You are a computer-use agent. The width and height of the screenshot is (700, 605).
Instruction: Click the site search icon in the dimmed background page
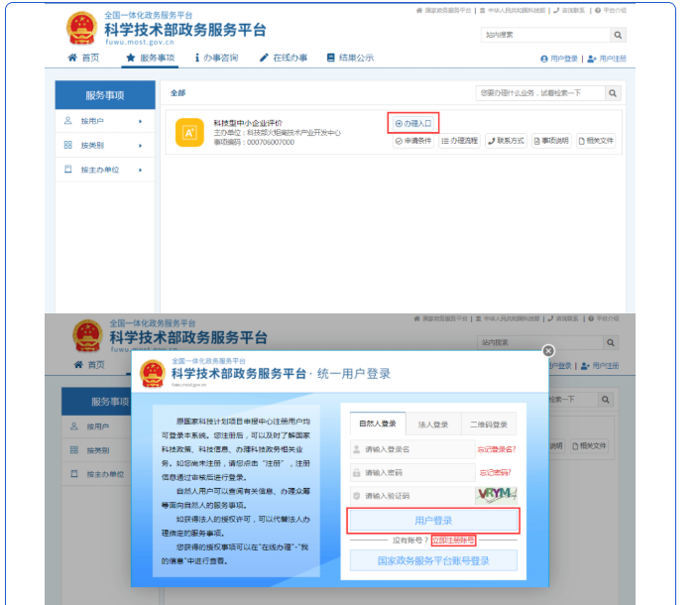pos(611,342)
